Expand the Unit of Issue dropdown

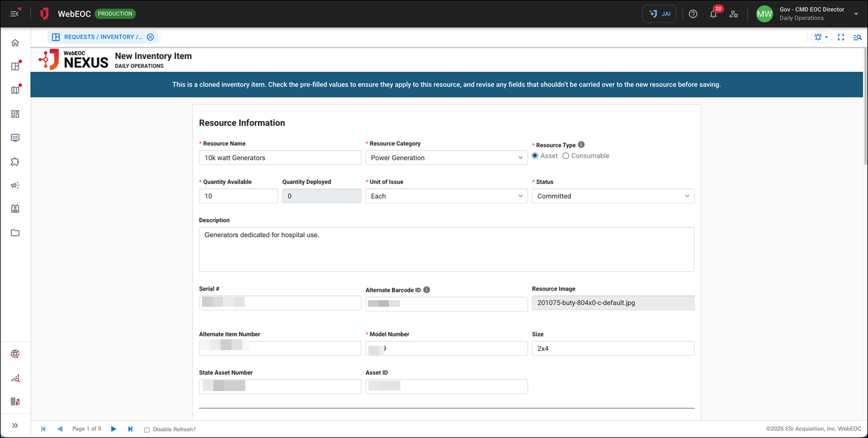coord(446,196)
